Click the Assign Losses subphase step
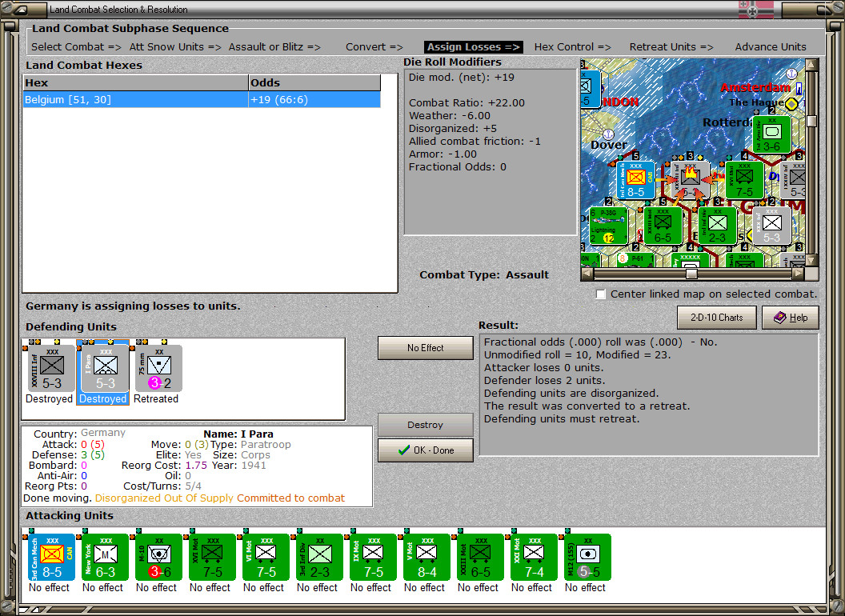This screenshot has width=845, height=616. (473, 47)
